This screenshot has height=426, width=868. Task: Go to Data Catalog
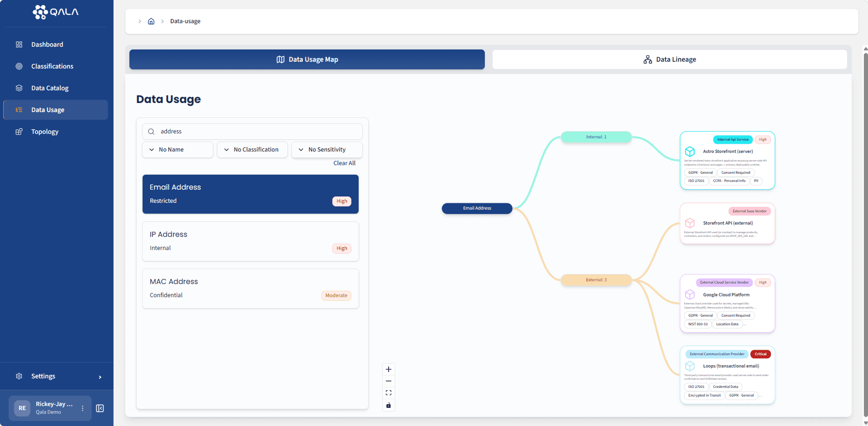(x=55, y=88)
